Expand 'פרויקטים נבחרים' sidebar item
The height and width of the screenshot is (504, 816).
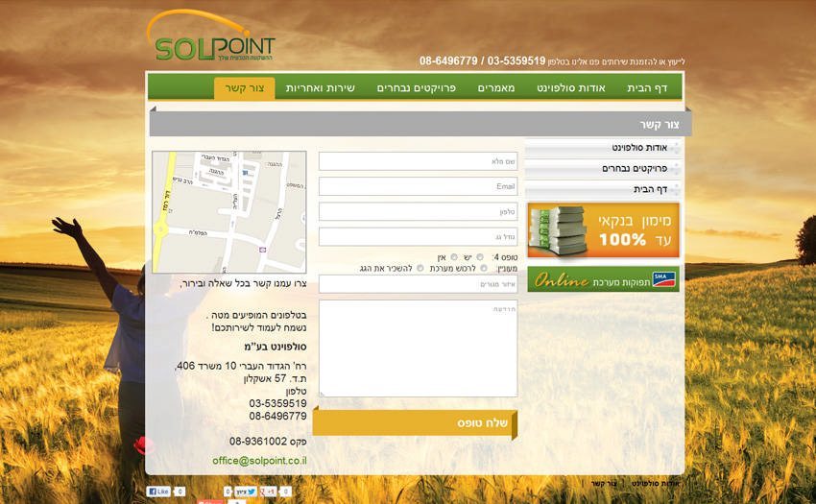pyautogui.click(x=604, y=168)
